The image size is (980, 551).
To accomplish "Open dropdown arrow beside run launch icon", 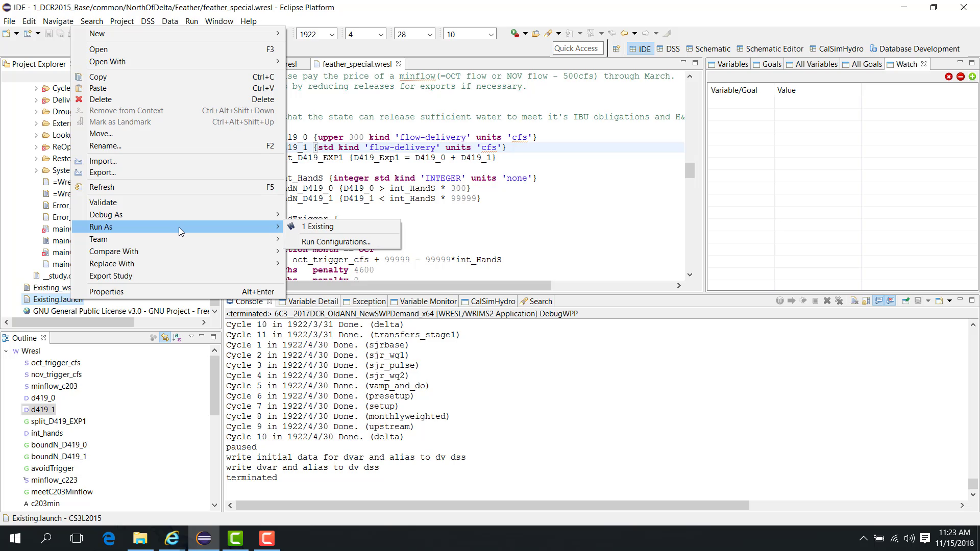I will point(525,34).
